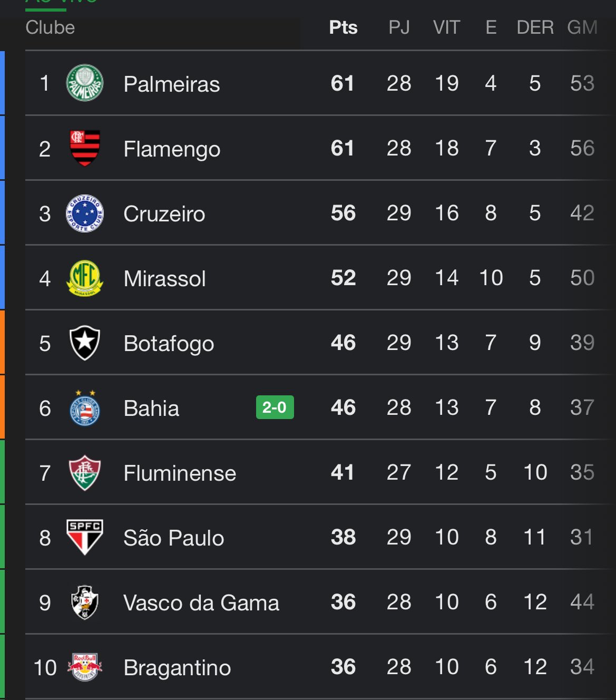Select the Cruzeiro club badge
Screen dimensions: 616x700
click(84, 213)
